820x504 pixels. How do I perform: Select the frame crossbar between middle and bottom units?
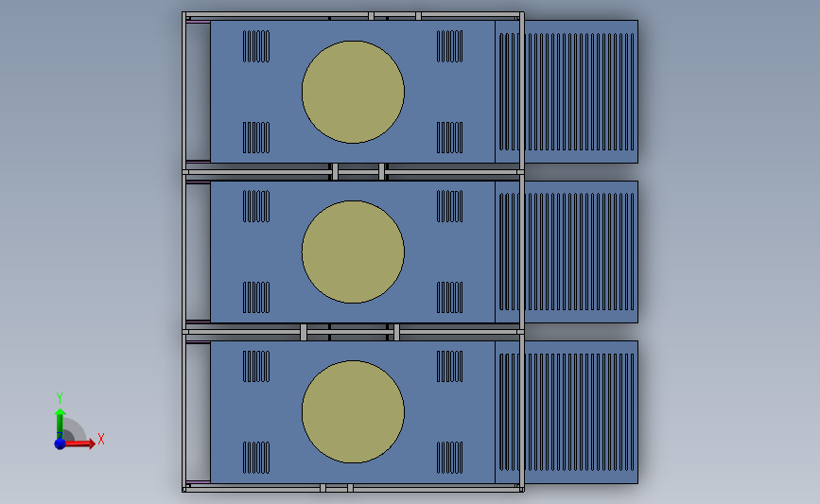click(x=353, y=332)
